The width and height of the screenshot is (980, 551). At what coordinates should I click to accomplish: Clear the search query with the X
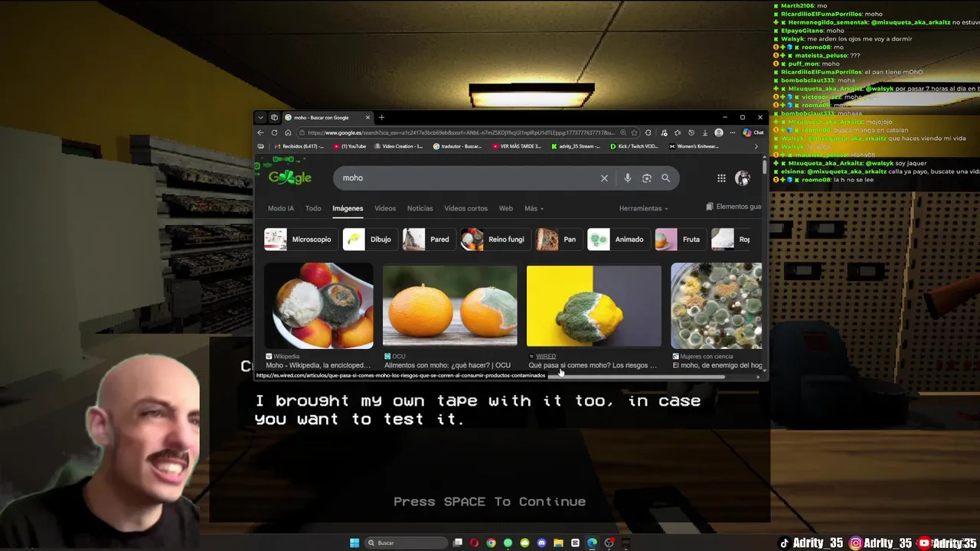(x=604, y=178)
